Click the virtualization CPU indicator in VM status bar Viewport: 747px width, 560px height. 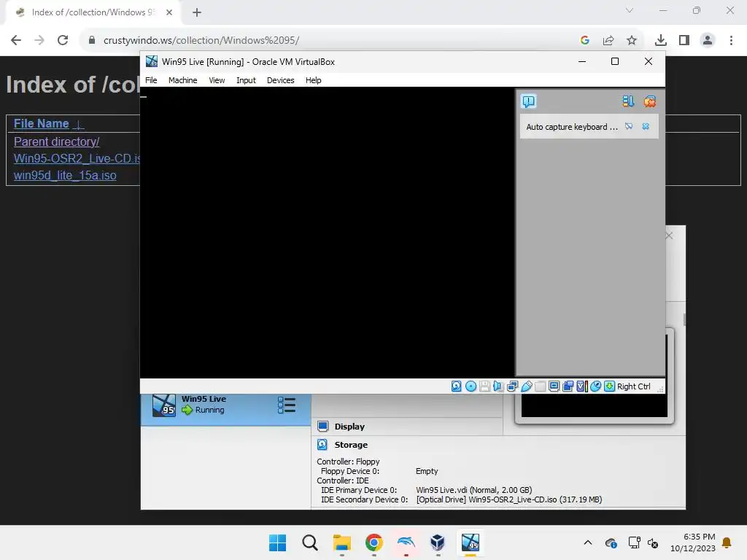pos(581,386)
